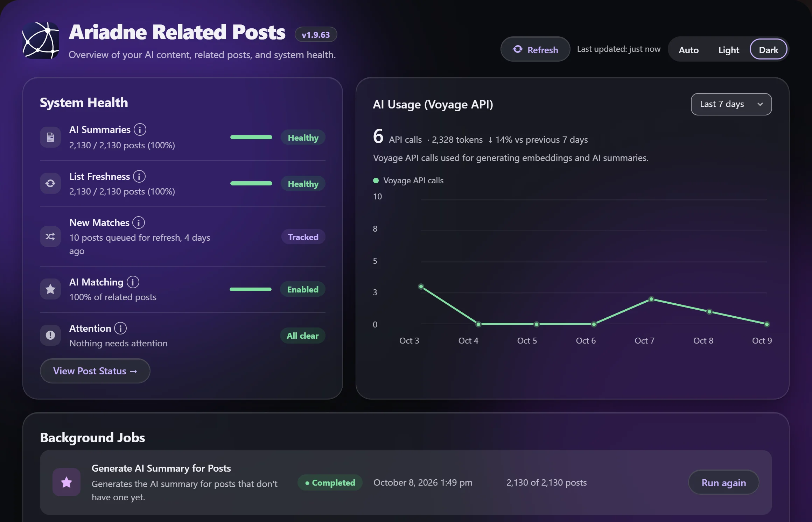This screenshot has height=522, width=812.
Task: Click the Tracked status badge
Action: click(303, 237)
